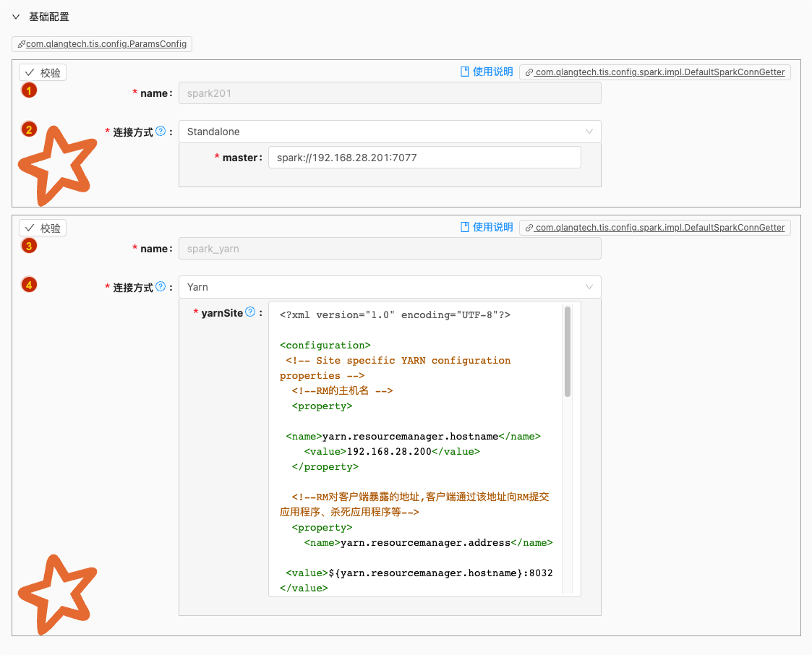Click the yarnSite editor vertical scrollbar

click(x=568, y=351)
